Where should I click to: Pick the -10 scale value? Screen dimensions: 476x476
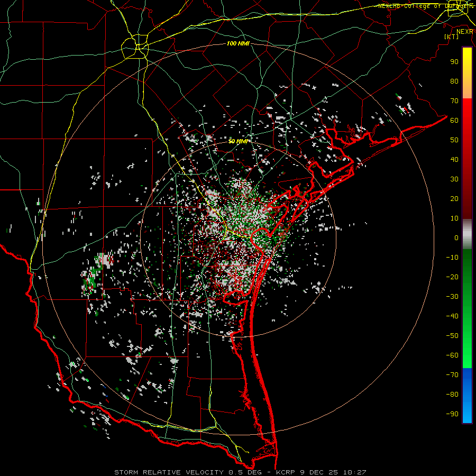452,258
